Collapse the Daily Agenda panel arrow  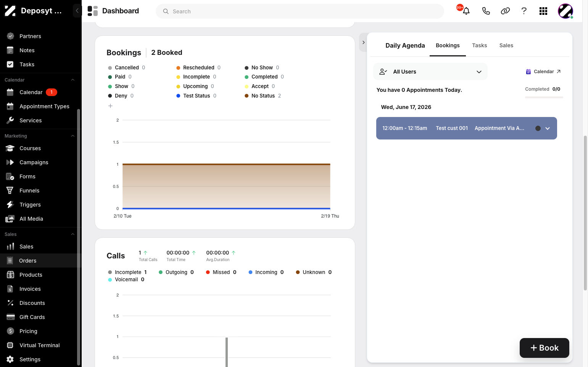(x=363, y=42)
